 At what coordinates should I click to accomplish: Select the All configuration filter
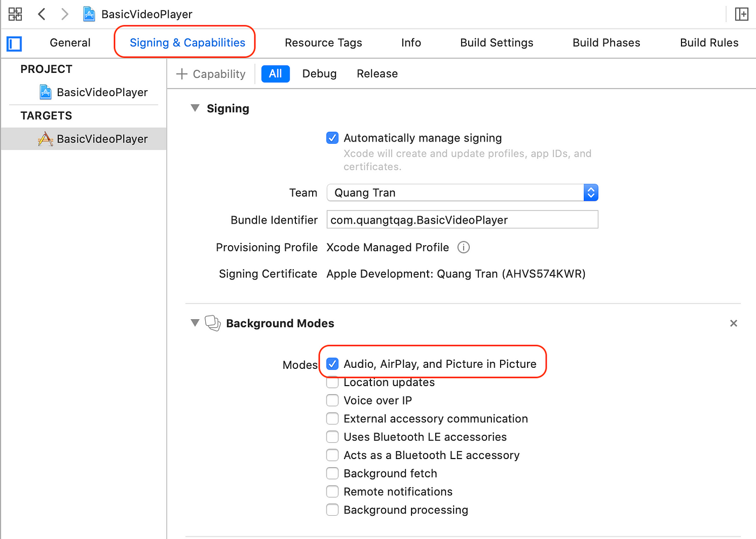tap(275, 74)
